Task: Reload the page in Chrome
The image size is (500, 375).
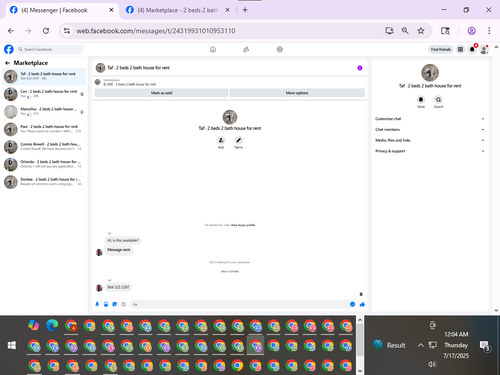Action: click(x=46, y=31)
